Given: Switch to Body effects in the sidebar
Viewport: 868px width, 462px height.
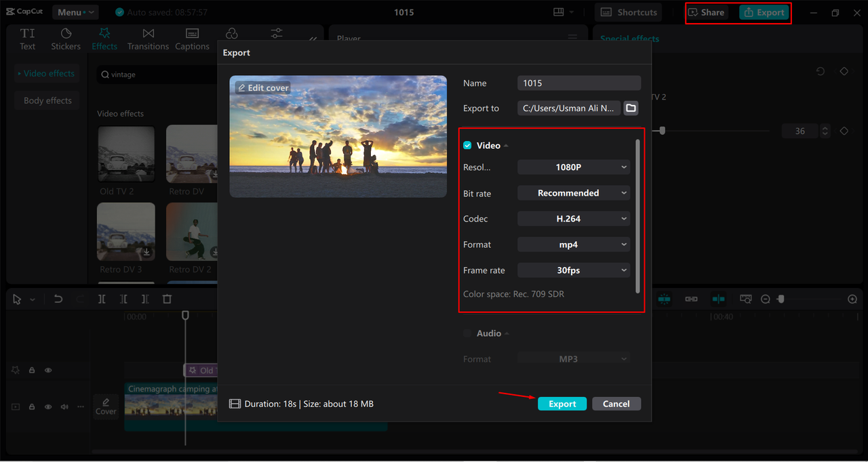Looking at the screenshot, I should coord(47,100).
